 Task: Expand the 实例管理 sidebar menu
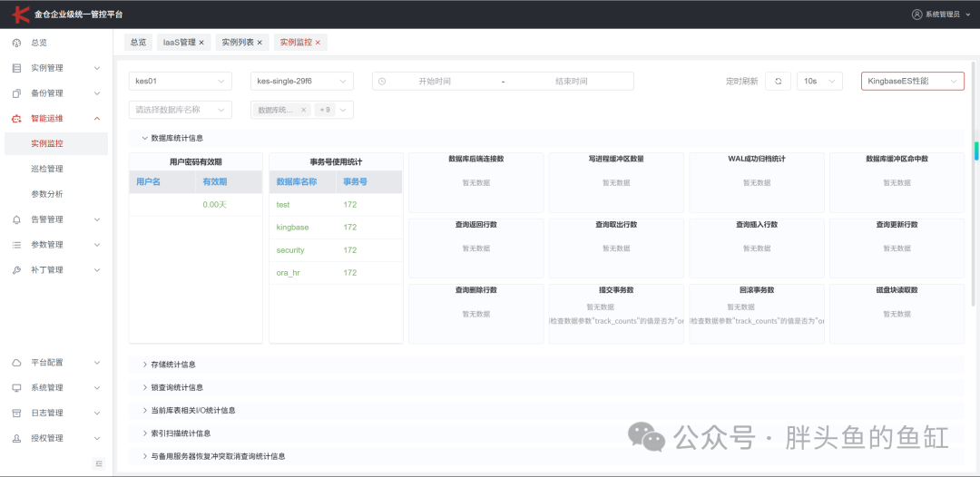(56, 68)
